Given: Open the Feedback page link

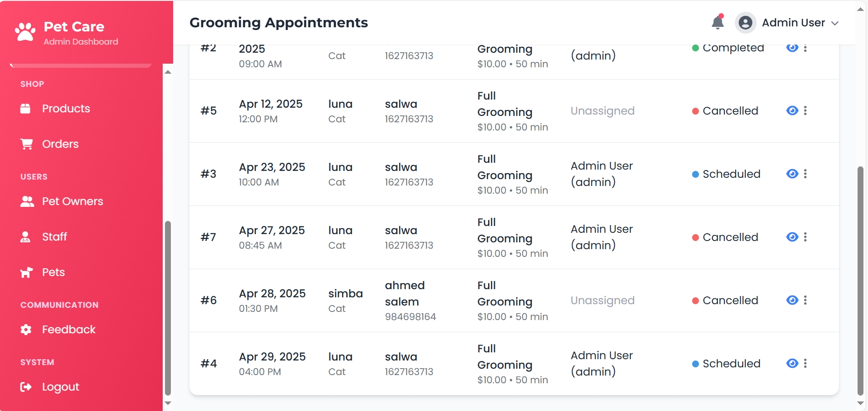Looking at the screenshot, I should pyautogui.click(x=69, y=330).
